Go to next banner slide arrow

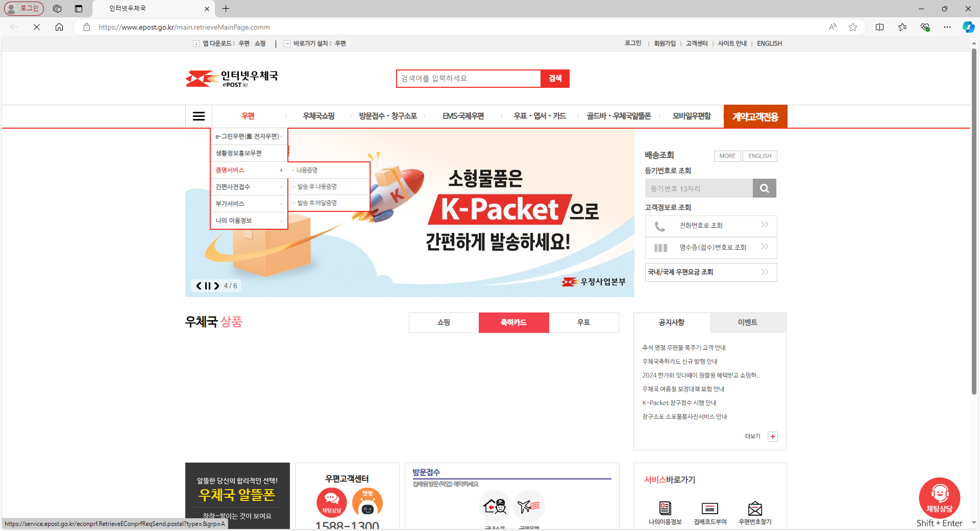pyautogui.click(x=216, y=286)
